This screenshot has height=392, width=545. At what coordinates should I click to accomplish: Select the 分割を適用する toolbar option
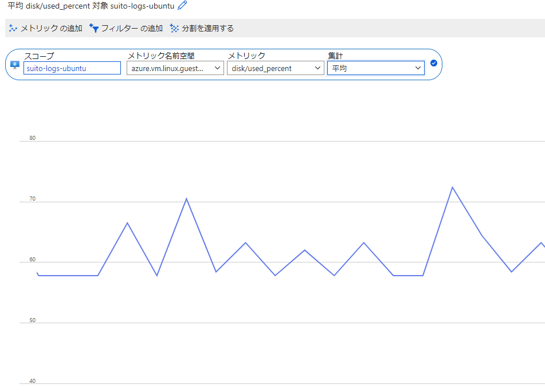click(207, 28)
